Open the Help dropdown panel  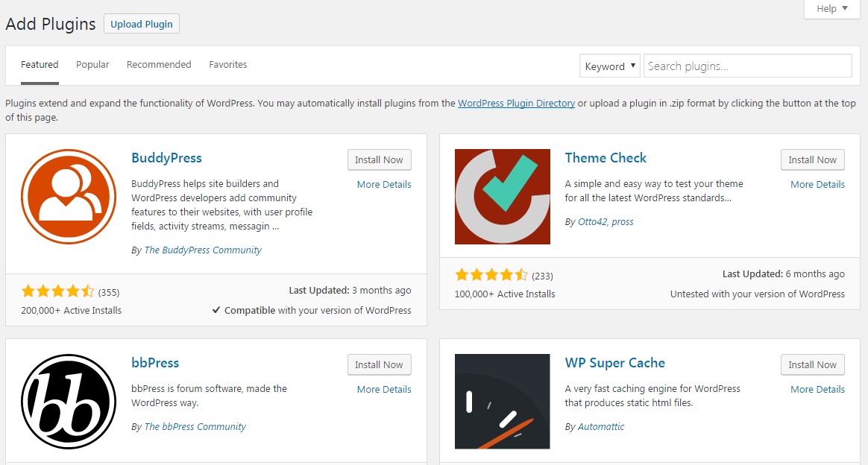point(832,8)
